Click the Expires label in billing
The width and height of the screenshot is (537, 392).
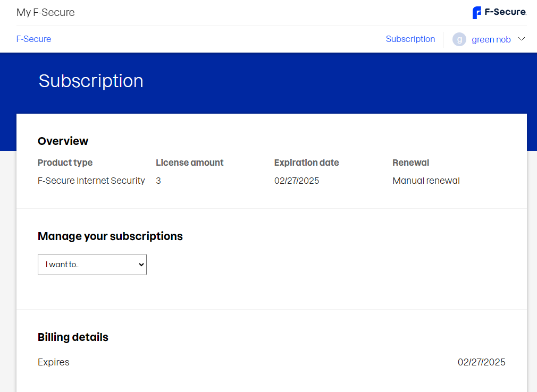(x=53, y=362)
